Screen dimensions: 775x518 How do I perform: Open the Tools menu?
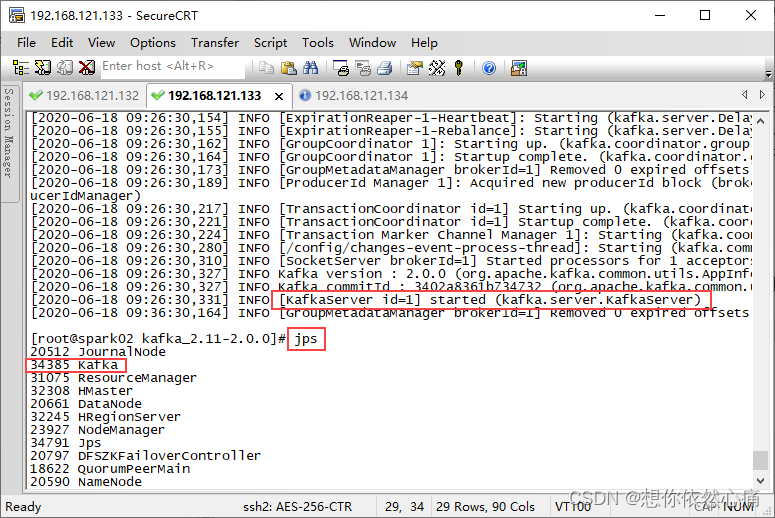(318, 43)
